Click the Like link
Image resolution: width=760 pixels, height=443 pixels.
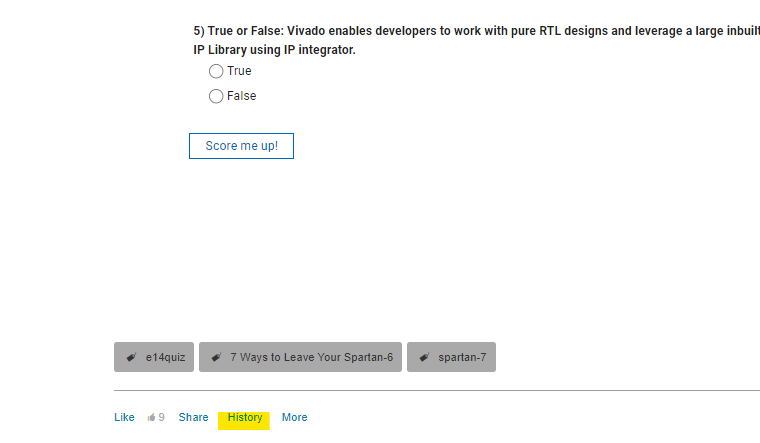tap(124, 417)
